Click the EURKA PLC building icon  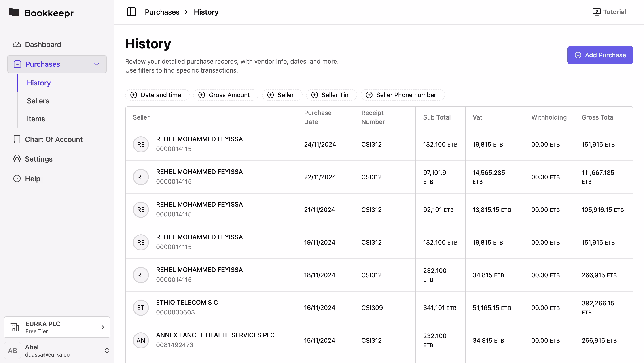(x=15, y=327)
